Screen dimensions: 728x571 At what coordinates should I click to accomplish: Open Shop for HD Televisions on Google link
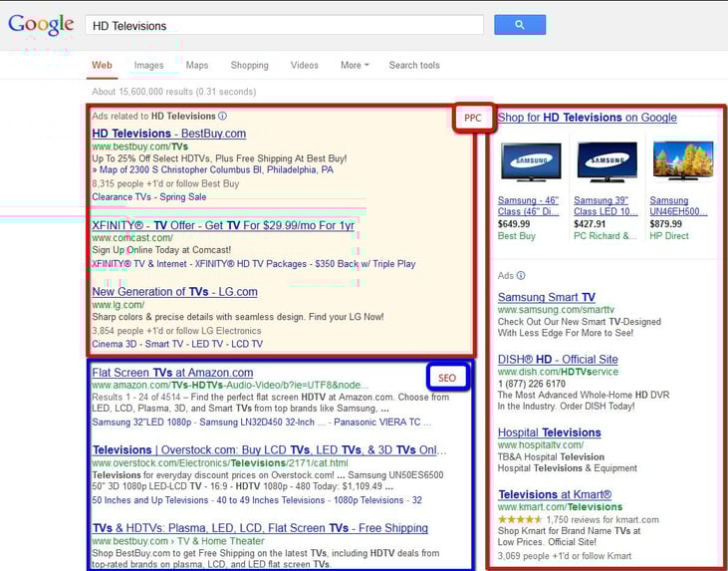point(587,118)
